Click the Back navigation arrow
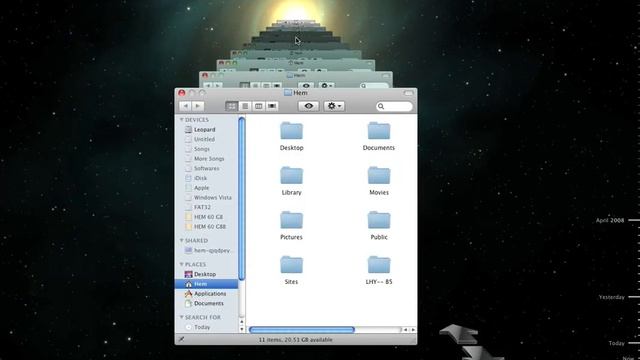 pyautogui.click(x=185, y=106)
